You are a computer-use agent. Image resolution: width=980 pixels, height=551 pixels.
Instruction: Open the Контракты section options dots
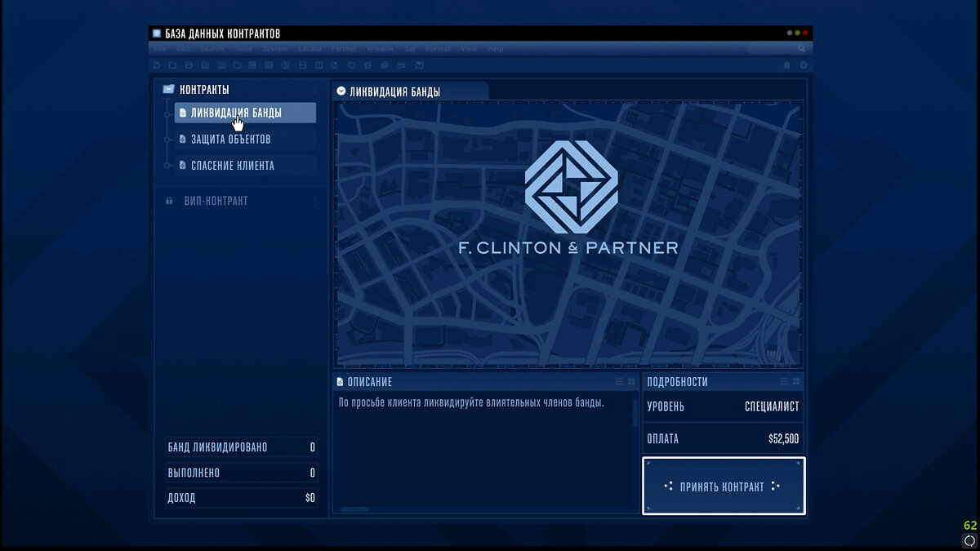click(x=315, y=89)
